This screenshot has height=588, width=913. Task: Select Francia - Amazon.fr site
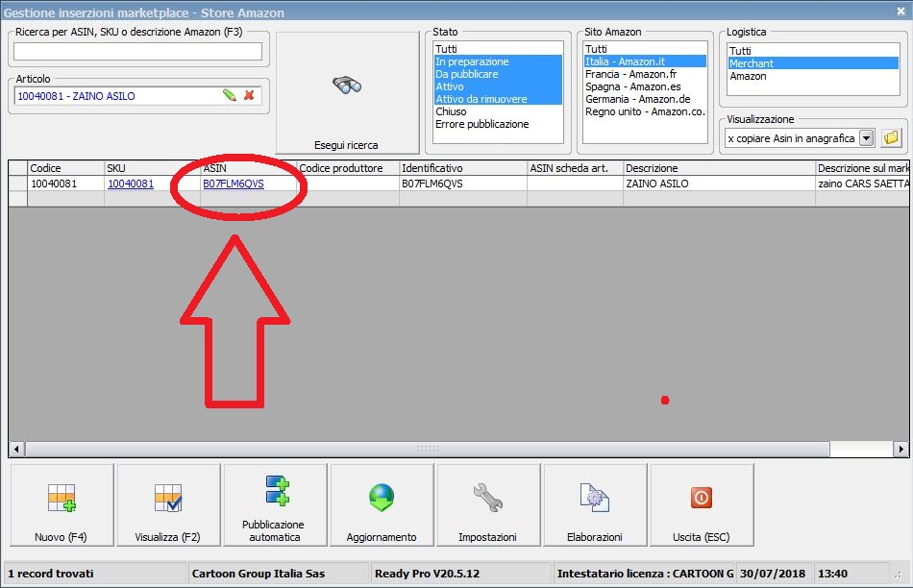tap(645, 74)
